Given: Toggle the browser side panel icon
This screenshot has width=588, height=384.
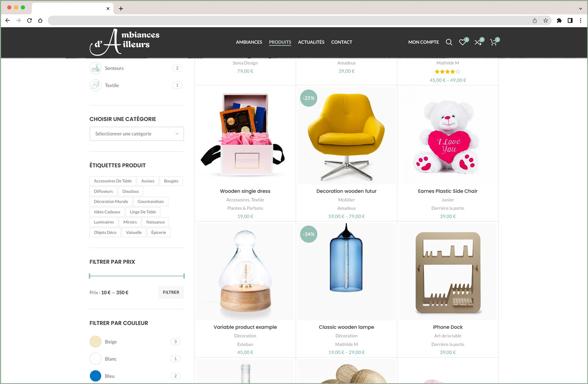Looking at the screenshot, I should [x=570, y=20].
